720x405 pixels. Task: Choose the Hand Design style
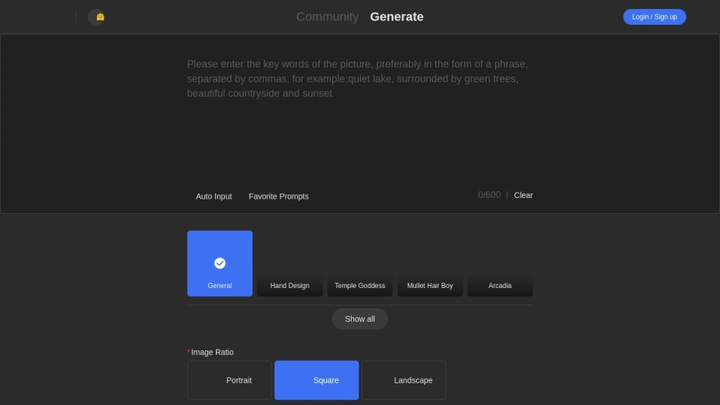(x=290, y=265)
